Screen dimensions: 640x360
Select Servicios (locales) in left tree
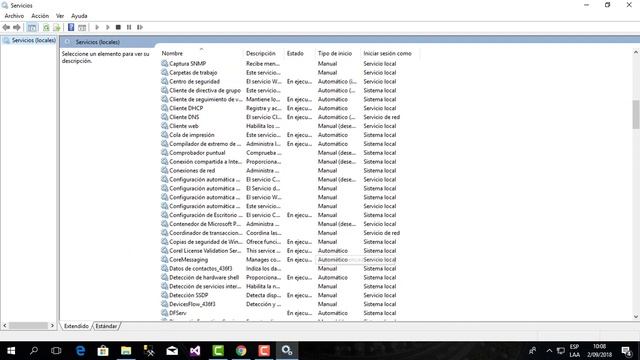click(x=33, y=40)
